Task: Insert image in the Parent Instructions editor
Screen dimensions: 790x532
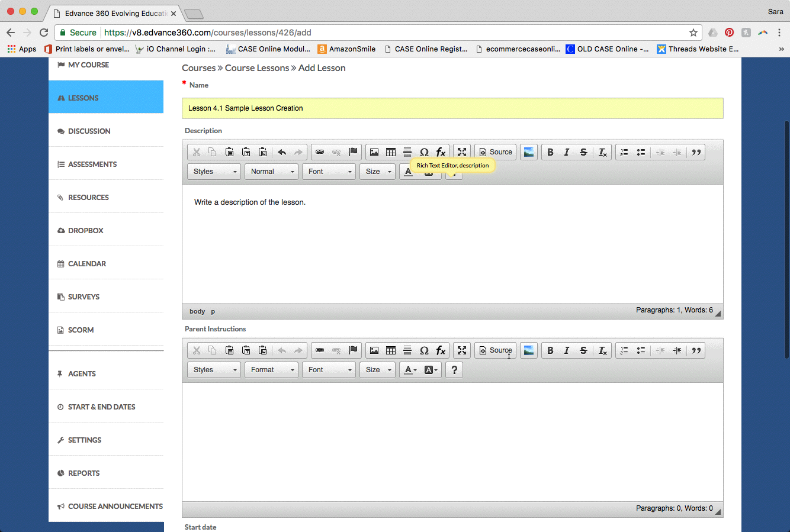Action: [374, 350]
